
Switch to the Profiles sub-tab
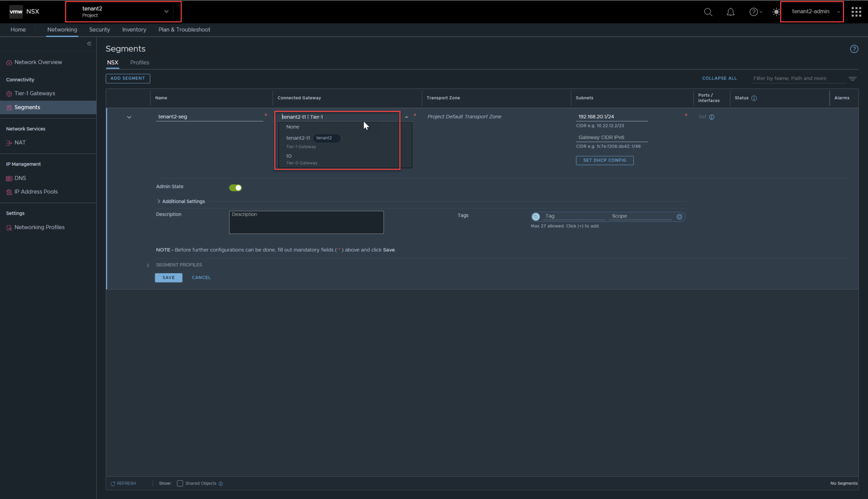point(139,62)
